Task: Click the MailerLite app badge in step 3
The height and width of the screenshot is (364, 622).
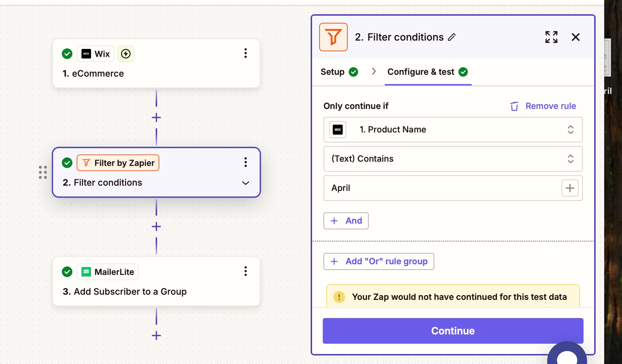Action: point(108,272)
